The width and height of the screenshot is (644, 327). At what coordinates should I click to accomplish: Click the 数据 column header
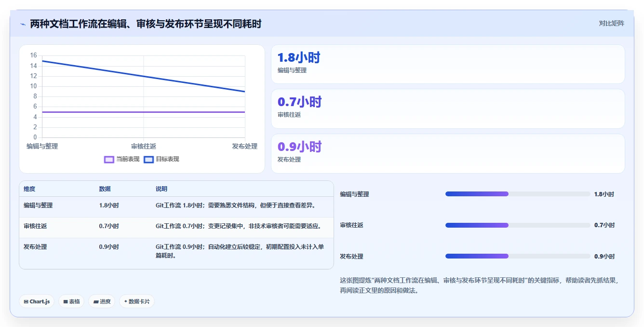[x=105, y=189]
